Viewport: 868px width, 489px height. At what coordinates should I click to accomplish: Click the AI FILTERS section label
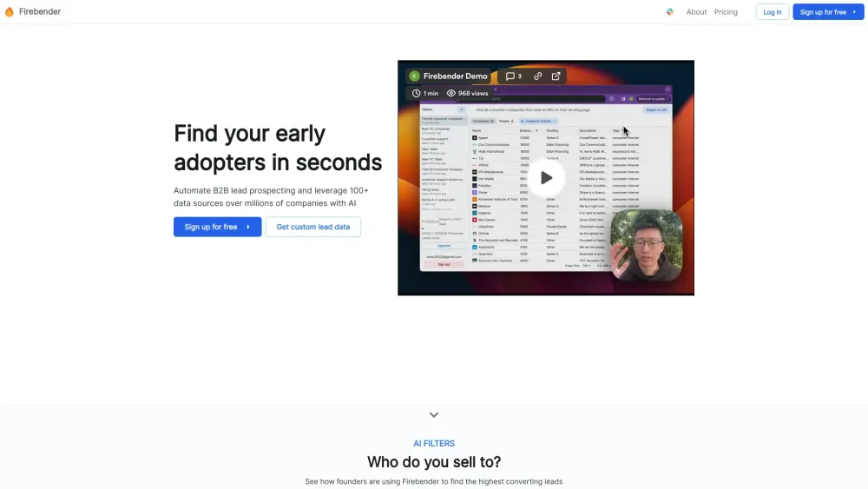(434, 443)
